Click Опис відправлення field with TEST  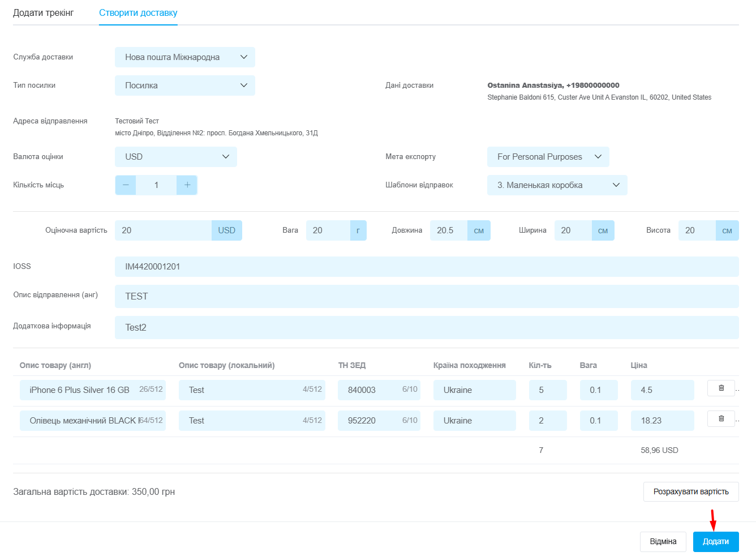427,296
